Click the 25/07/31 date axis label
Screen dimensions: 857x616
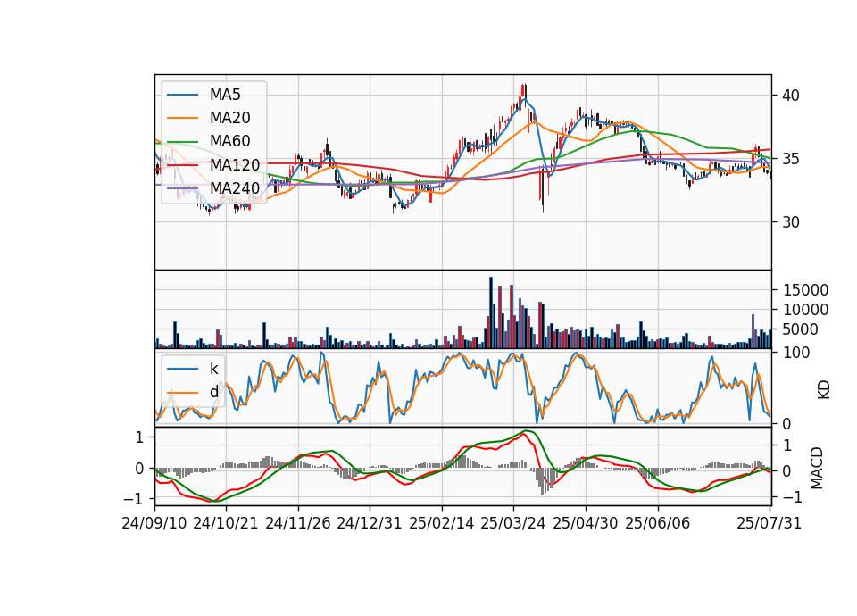[x=769, y=523]
